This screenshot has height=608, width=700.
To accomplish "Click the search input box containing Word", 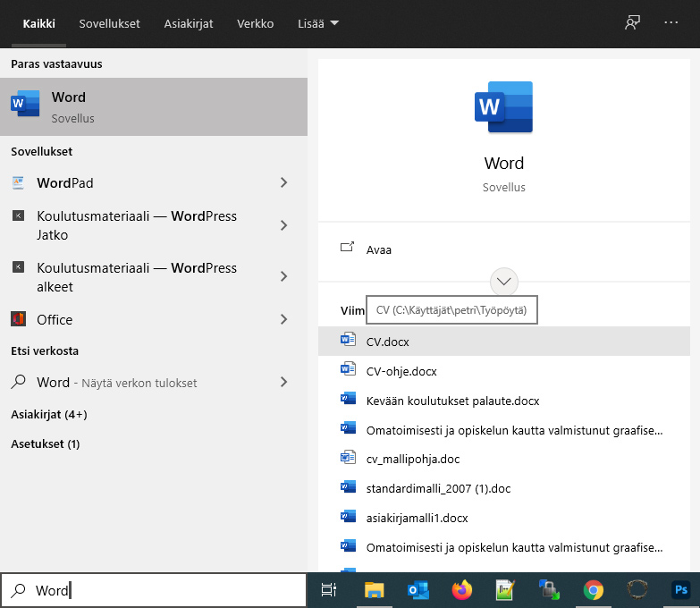I will click(x=154, y=590).
